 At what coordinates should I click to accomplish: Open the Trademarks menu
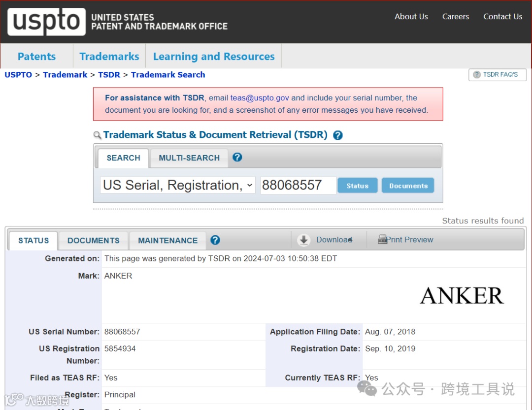[109, 56]
